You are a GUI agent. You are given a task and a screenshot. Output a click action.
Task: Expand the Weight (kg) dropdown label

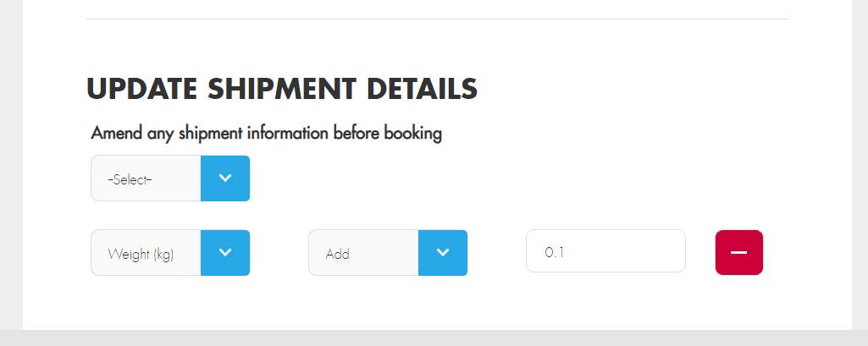click(x=146, y=253)
